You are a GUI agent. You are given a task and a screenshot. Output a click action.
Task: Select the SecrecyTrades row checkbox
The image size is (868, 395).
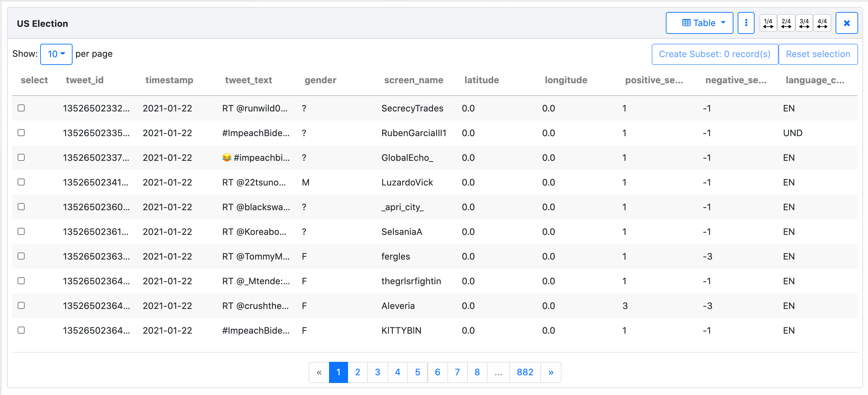[21, 108]
